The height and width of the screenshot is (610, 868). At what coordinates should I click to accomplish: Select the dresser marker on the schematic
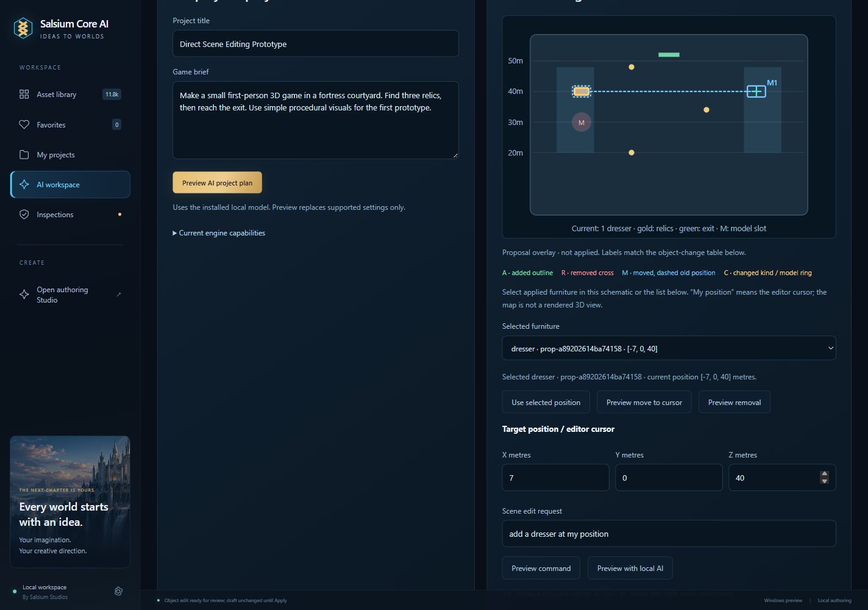582,91
